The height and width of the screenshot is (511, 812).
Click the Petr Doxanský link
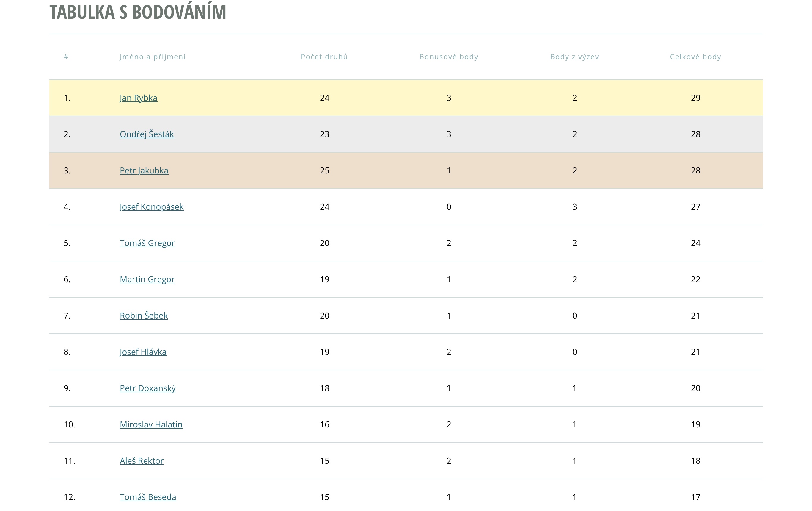[148, 388]
